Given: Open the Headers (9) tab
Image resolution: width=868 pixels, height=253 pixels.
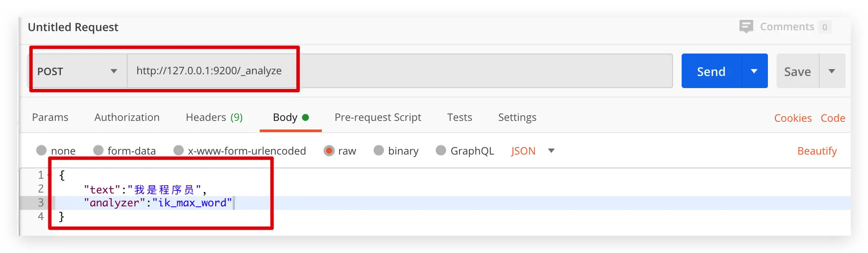Looking at the screenshot, I should pos(214,117).
